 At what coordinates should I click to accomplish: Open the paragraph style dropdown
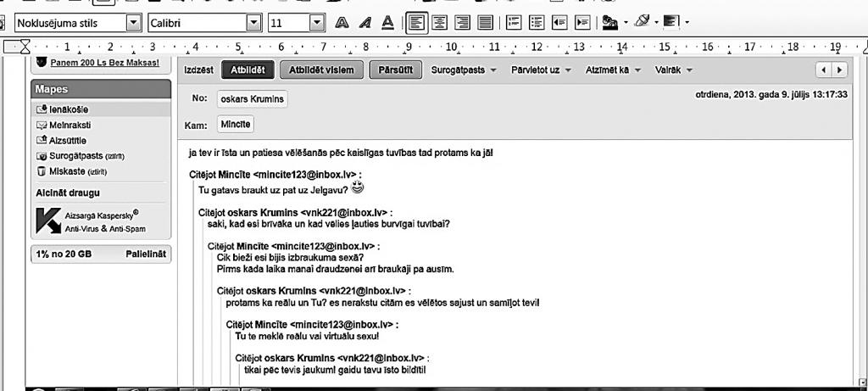pyautogui.click(x=134, y=23)
